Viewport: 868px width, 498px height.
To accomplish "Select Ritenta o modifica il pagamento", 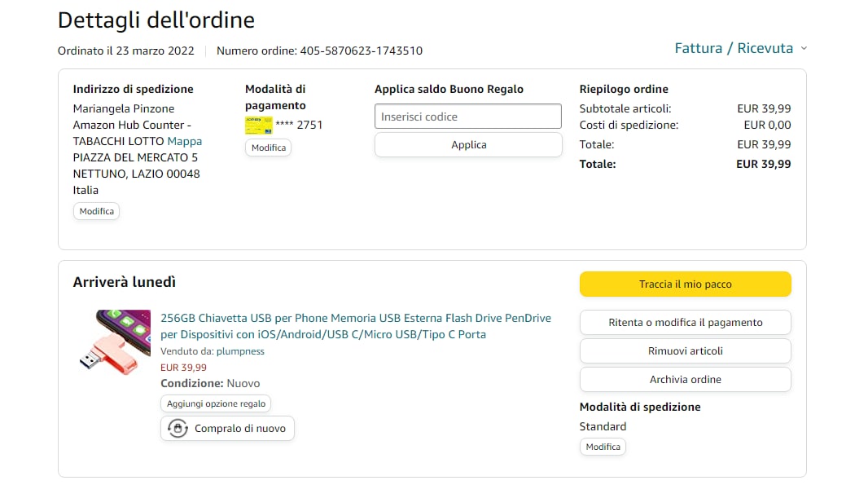I will coord(685,322).
